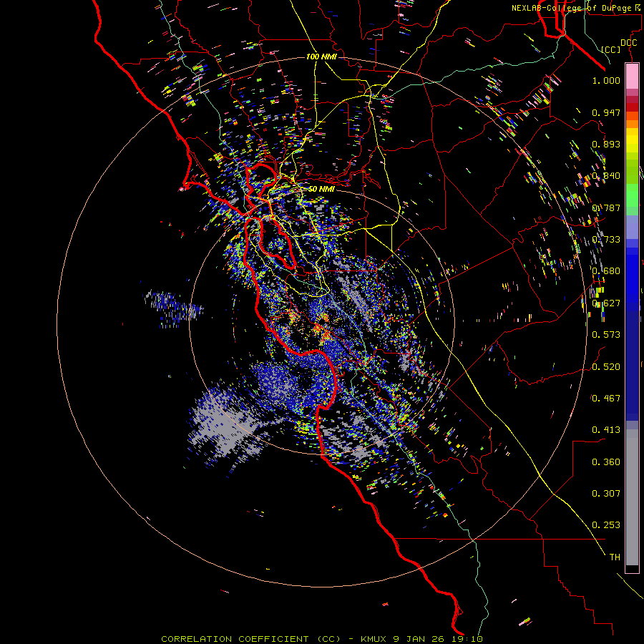The image size is (644, 644).
Task: Click the 0.680 legend value
Action: point(606,271)
